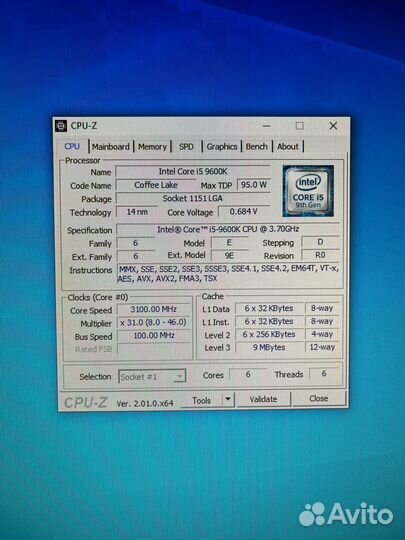
Task: Click the Cores count field
Action: pos(248,374)
